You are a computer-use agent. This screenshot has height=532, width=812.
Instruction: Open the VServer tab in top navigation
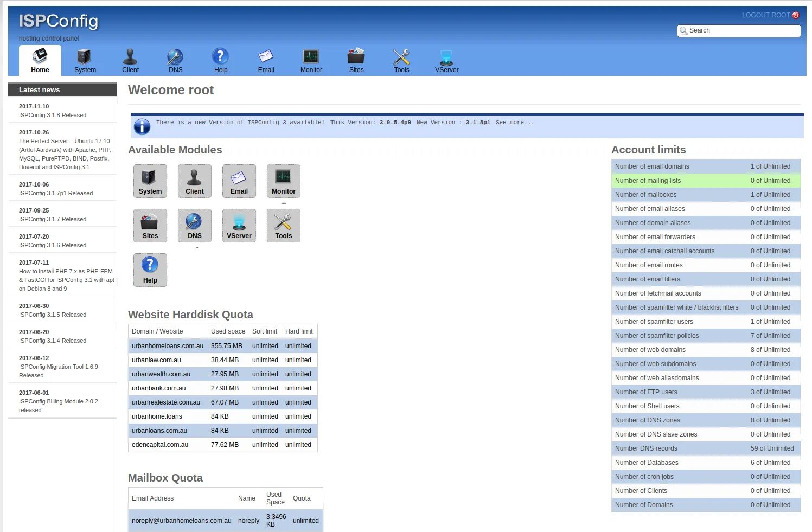(x=446, y=61)
